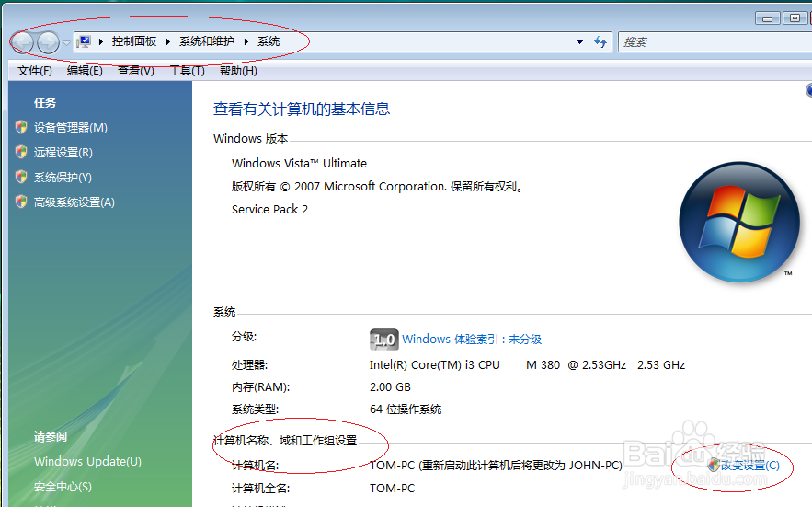Screen dimensions: 812x507
Task: Minimize the System window
Action: click(768, 18)
